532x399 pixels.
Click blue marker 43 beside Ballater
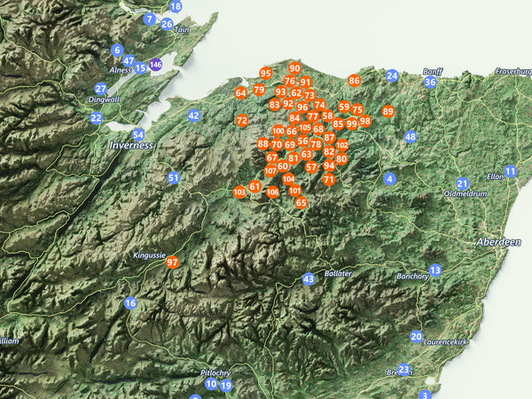point(309,279)
